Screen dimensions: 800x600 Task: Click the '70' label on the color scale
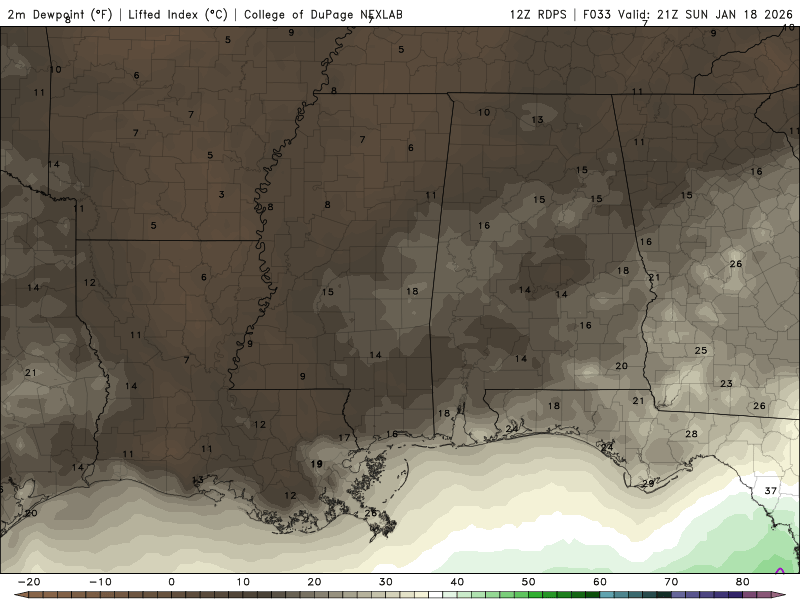pyautogui.click(x=671, y=582)
